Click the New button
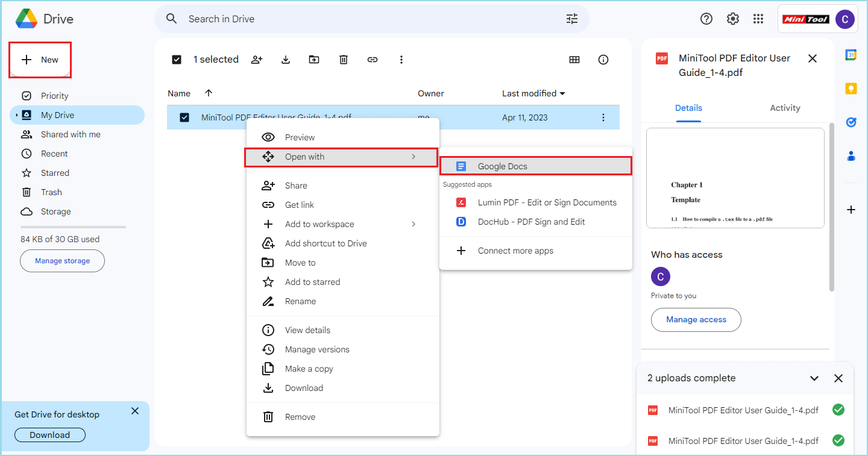868x456 pixels. pos(40,60)
